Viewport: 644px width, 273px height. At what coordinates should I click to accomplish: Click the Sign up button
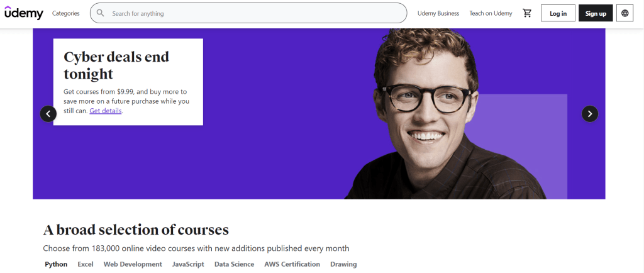pyautogui.click(x=596, y=13)
